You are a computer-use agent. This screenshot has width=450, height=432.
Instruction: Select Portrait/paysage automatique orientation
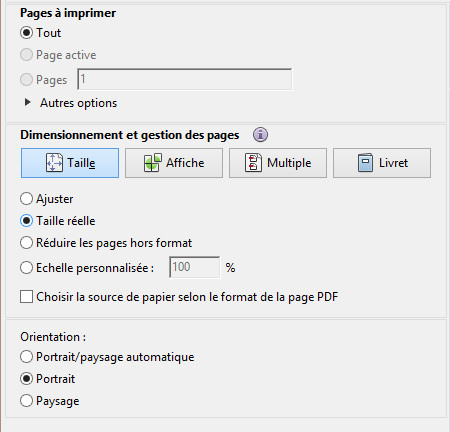[26, 357]
